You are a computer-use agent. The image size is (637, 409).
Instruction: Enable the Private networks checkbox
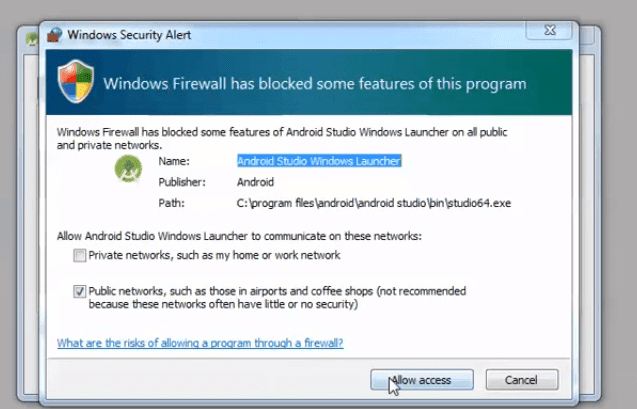click(x=80, y=256)
